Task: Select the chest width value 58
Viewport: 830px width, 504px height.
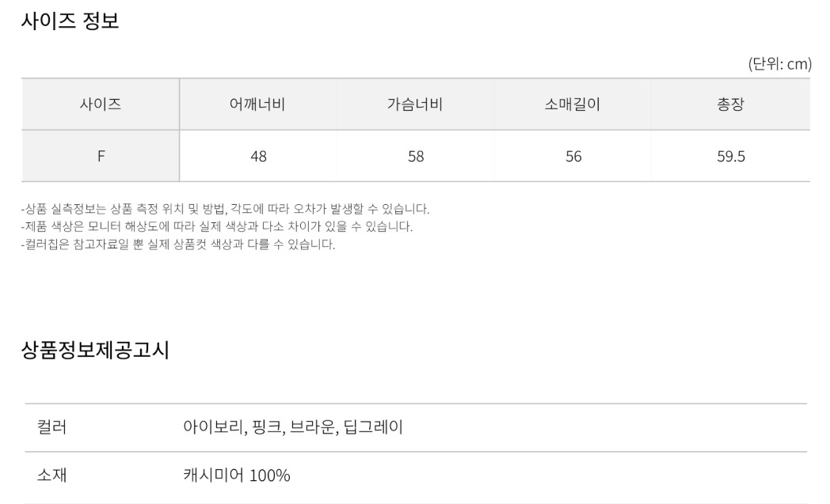Action: point(416,157)
